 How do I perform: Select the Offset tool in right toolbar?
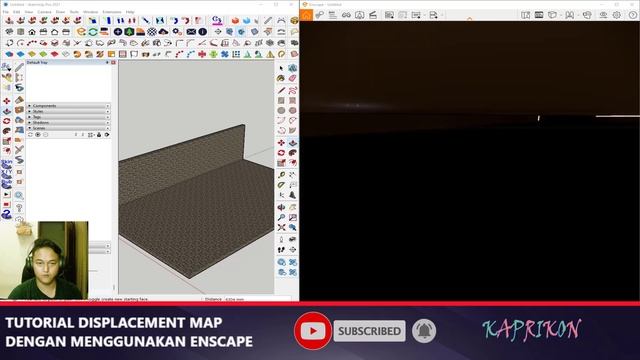tap(292, 163)
